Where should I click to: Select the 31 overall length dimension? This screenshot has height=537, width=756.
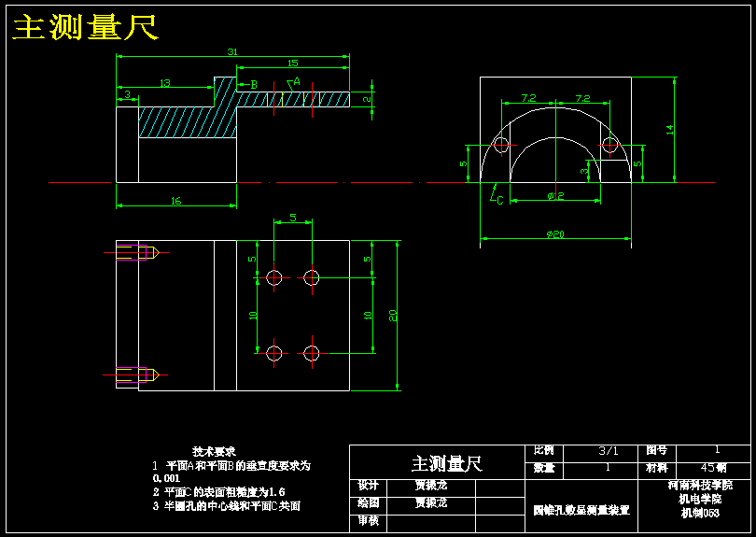click(x=232, y=51)
